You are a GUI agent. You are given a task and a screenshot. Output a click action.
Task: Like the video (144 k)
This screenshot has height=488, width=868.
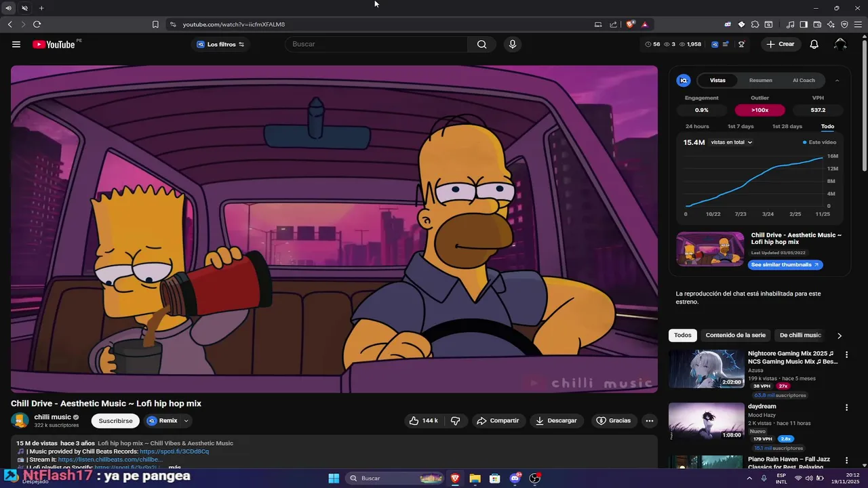click(x=423, y=421)
